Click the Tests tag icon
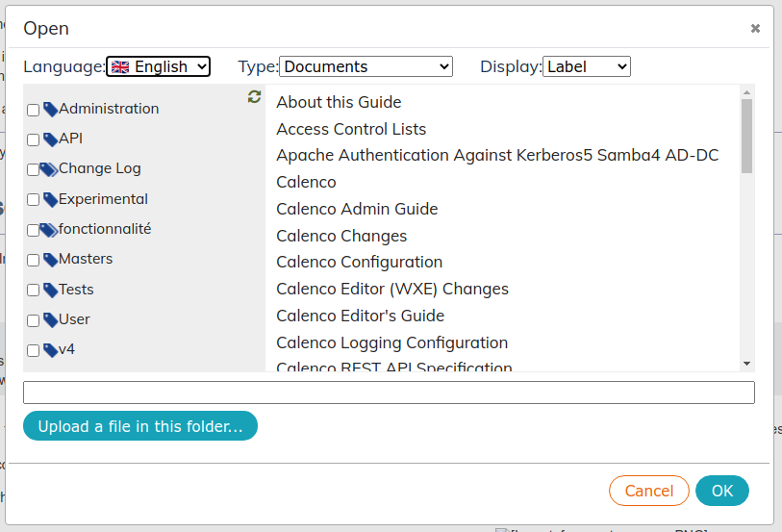 coord(50,290)
